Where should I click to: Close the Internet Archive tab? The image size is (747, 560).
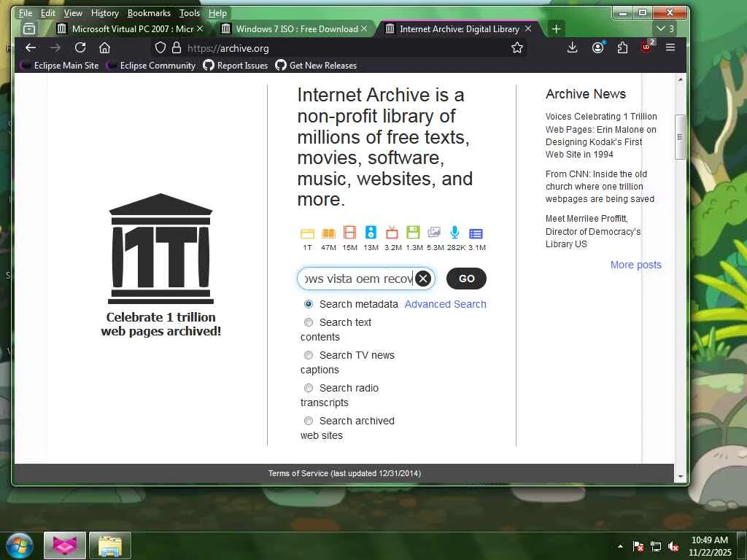(x=528, y=29)
